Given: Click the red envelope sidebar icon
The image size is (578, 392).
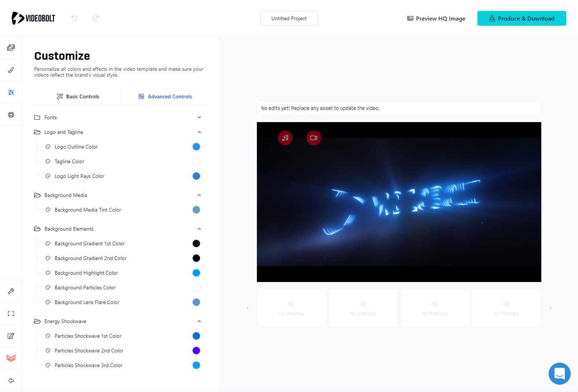Looking at the screenshot, I should [11, 358].
